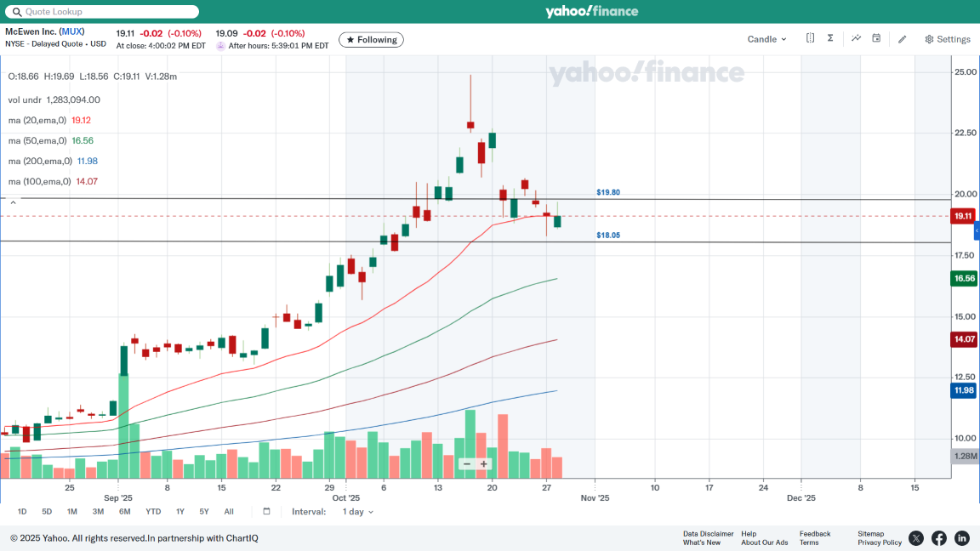Image resolution: width=980 pixels, height=551 pixels.
Task: Select the 1Y range tab
Action: 180,512
